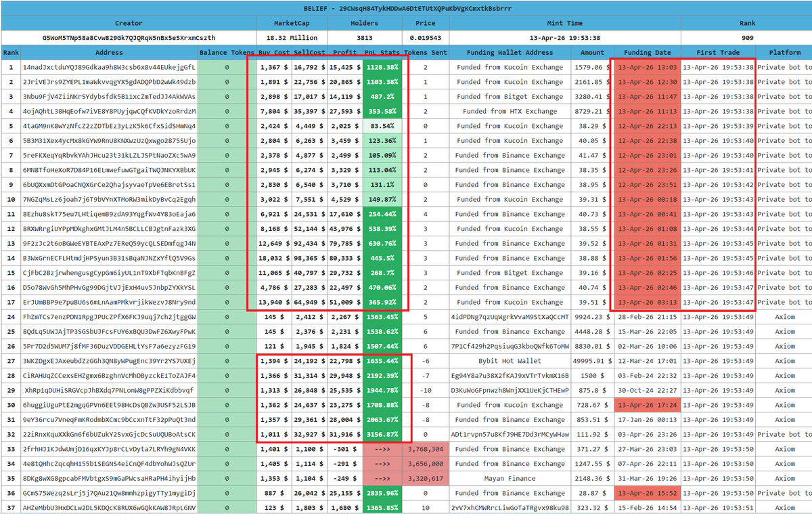
Task: Click the token Rank value 909
Action: pos(747,38)
